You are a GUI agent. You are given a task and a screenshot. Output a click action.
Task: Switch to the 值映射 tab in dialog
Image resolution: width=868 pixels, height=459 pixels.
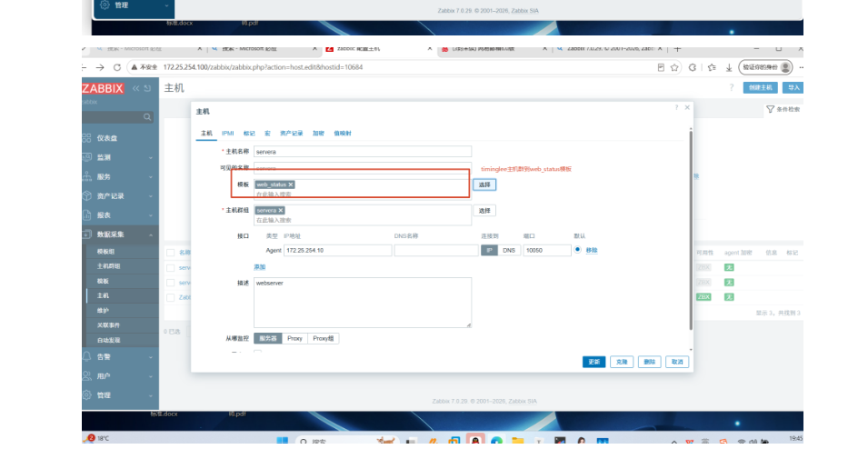(343, 134)
